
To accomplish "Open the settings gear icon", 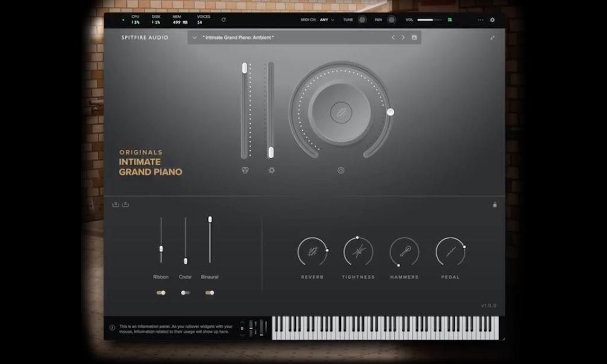I will [493, 20].
